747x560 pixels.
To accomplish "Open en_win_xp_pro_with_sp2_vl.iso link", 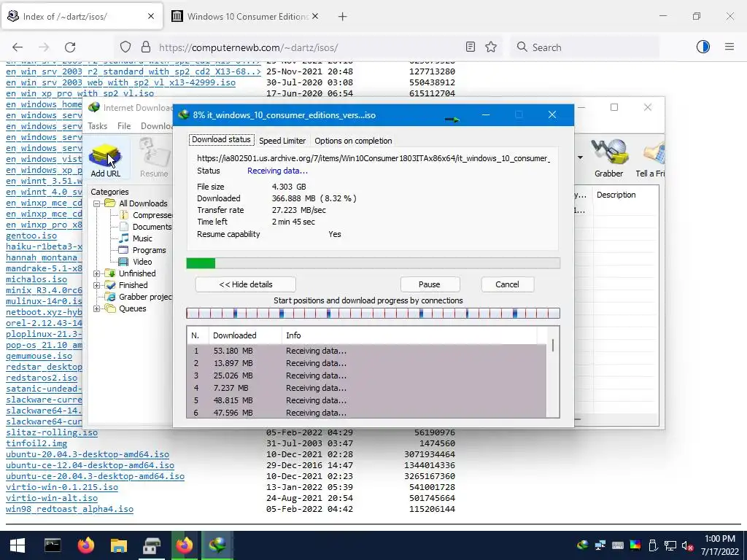I will (x=80, y=93).
